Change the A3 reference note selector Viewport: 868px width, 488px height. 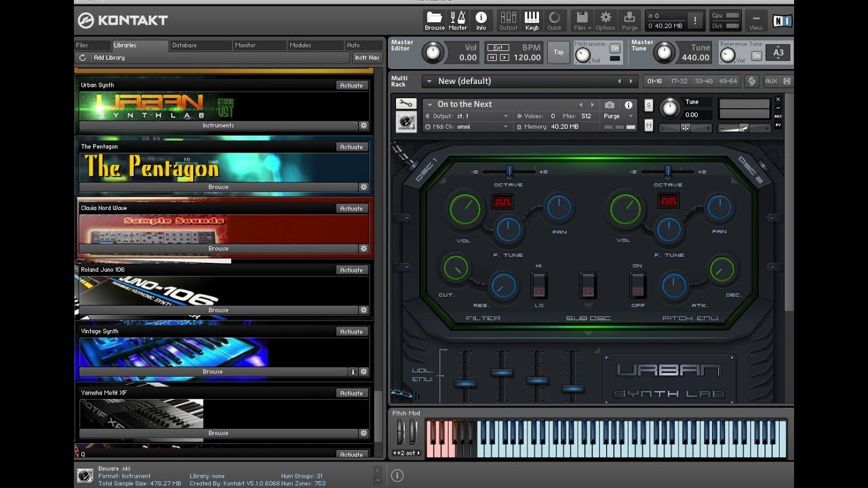coord(778,53)
